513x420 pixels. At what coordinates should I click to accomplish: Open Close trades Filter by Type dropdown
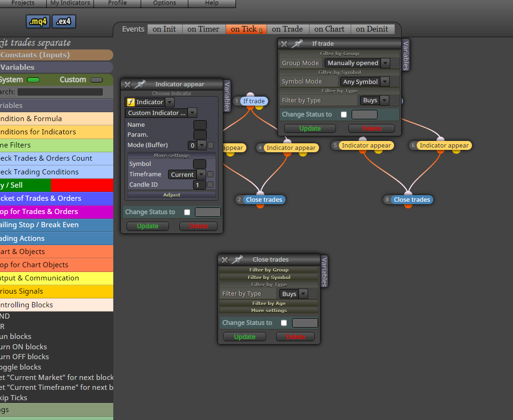point(303,294)
